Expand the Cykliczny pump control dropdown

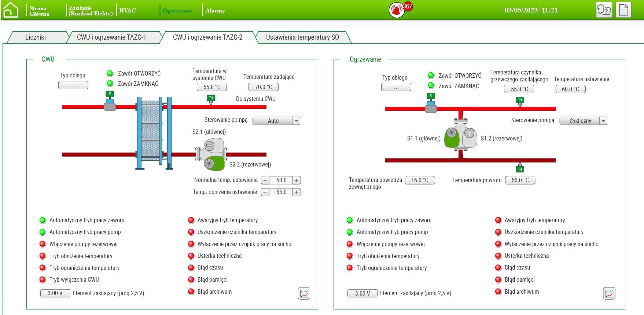603,121
